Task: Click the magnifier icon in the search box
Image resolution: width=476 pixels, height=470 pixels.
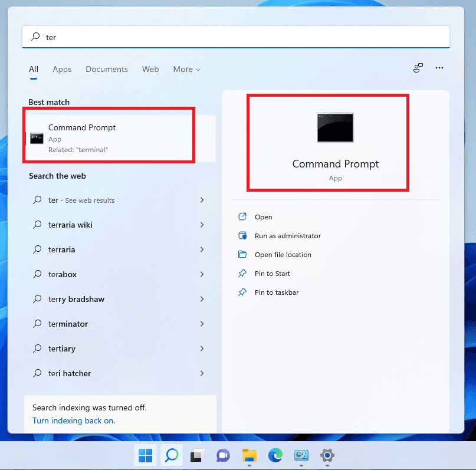Action: (x=35, y=37)
